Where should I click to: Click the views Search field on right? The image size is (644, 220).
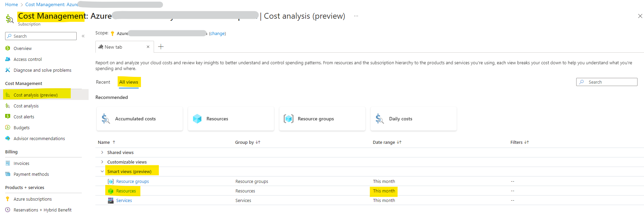(607, 82)
